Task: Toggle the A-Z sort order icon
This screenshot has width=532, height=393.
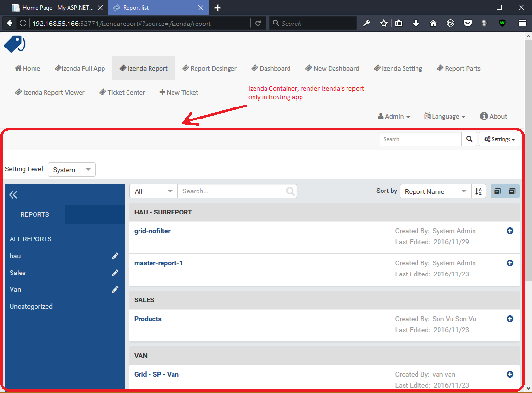Action: (479, 191)
